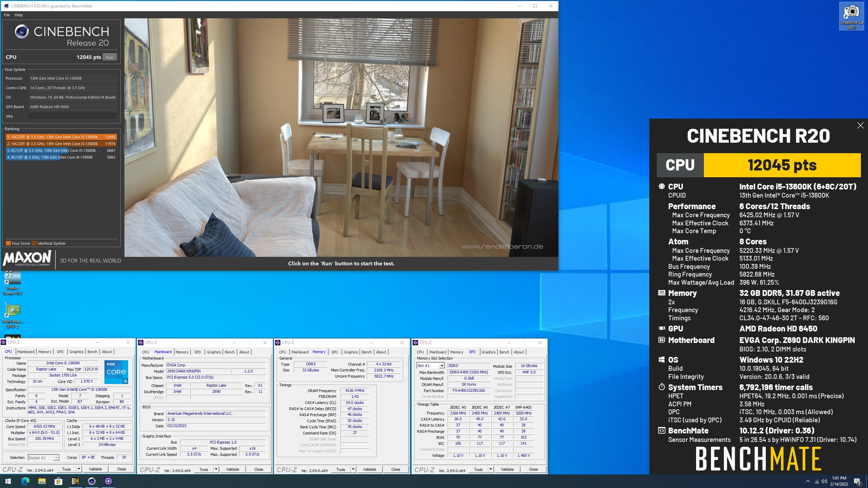
Task: Start the Cinebench CPU test with Run
Action: (110, 57)
